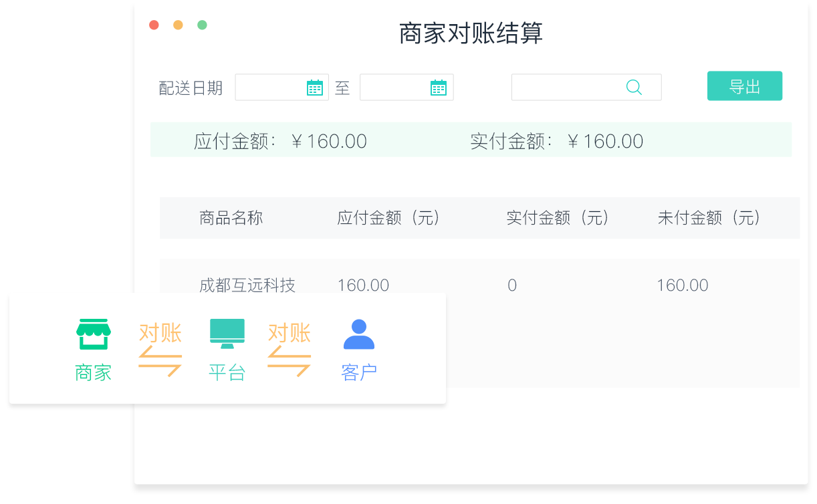This screenshot has height=504, width=817.
Task: Select the blue person 客户 icon
Action: [358, 332]
